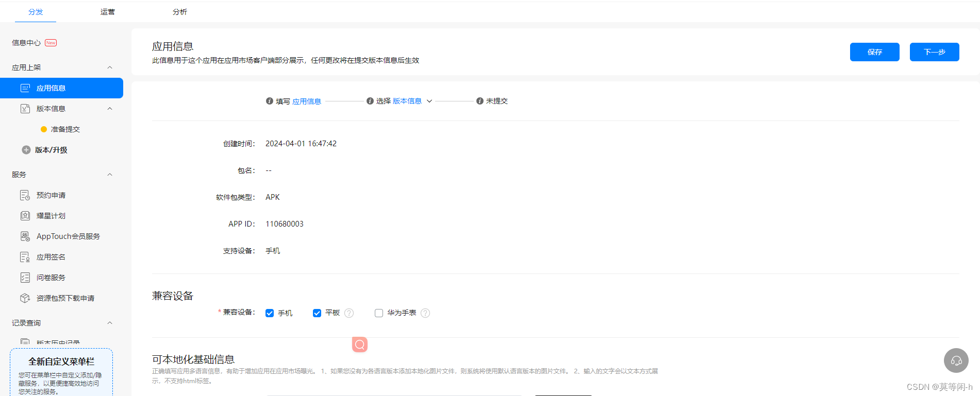Collapse the 应用上架 section

[x=109, y=67]
